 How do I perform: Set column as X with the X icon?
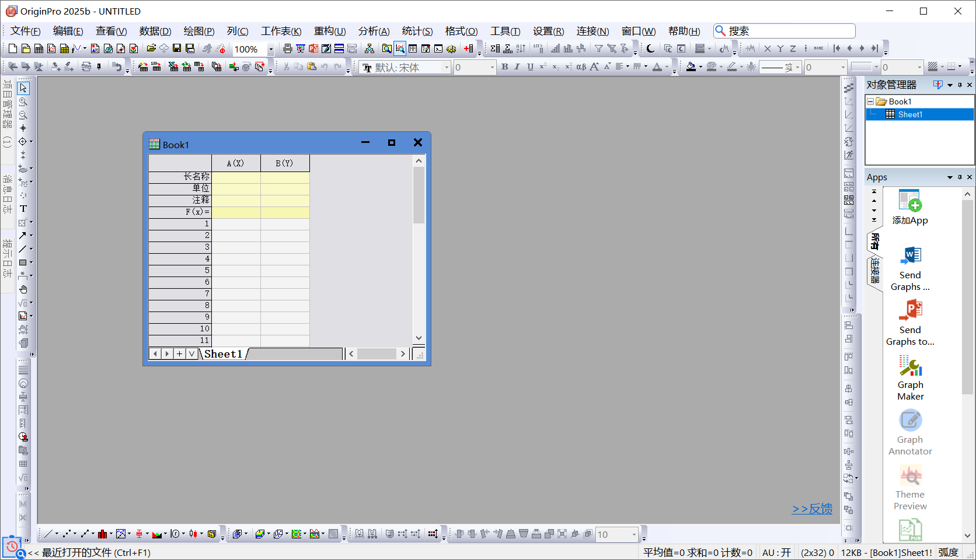point(768,48)
